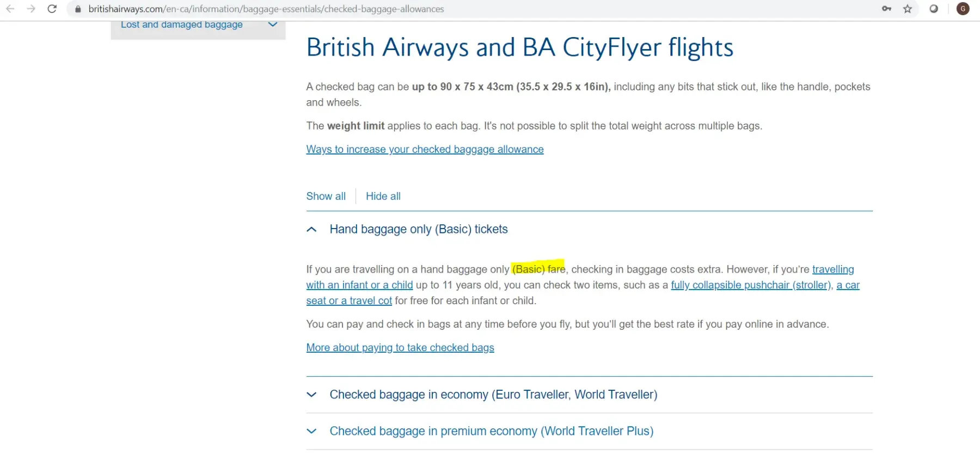Click Hide all sections
The width and height of the screenshot is (980, 455).
[383, 196]
